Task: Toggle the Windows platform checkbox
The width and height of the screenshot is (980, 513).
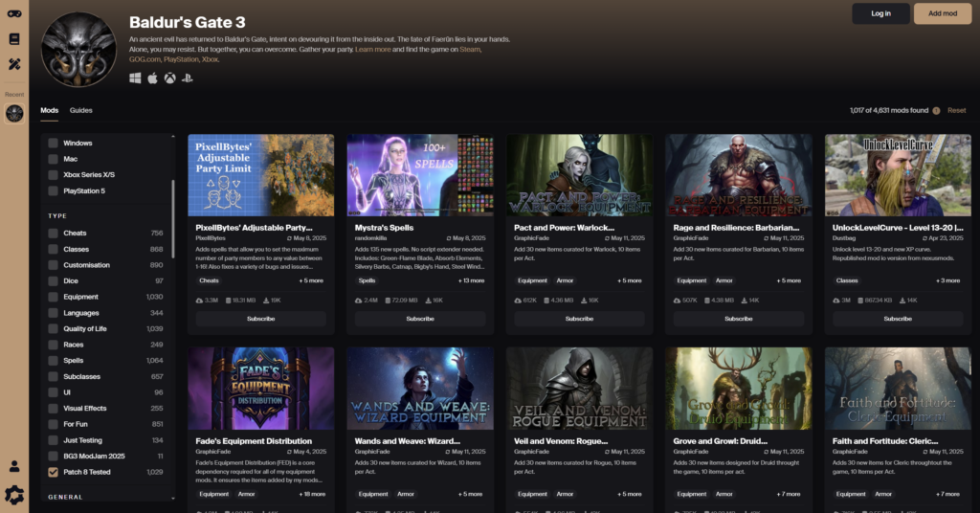Action: coord(54,144)
